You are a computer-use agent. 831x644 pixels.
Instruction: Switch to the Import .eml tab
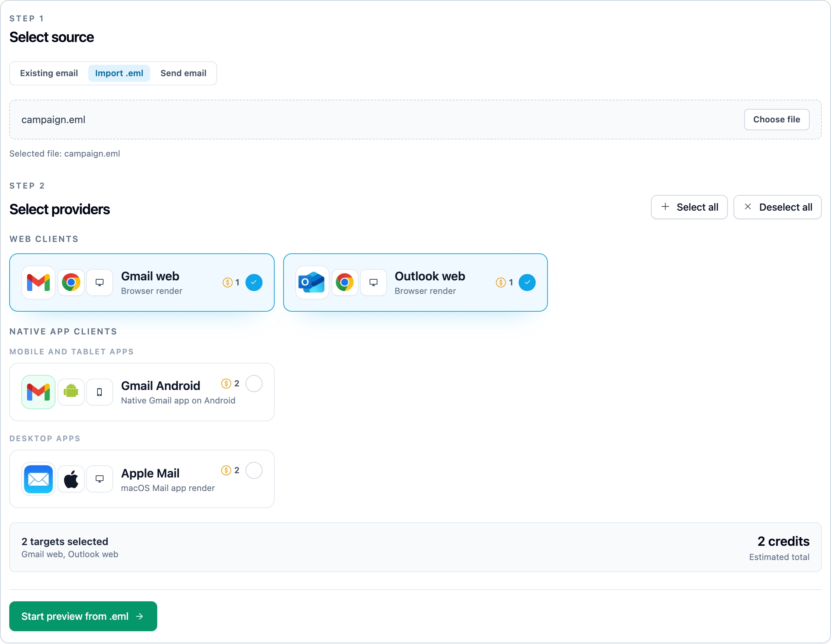(x=119, y=73)
